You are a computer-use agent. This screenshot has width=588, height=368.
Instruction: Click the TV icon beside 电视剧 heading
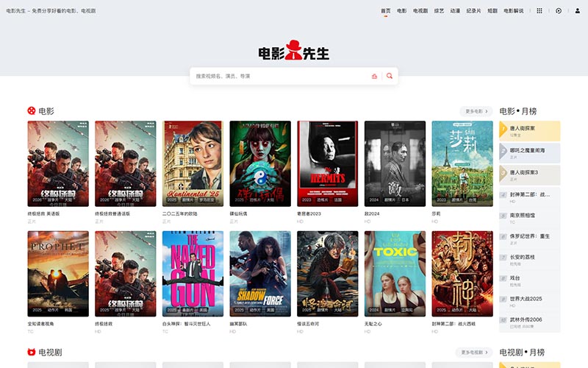click(32, 352)
